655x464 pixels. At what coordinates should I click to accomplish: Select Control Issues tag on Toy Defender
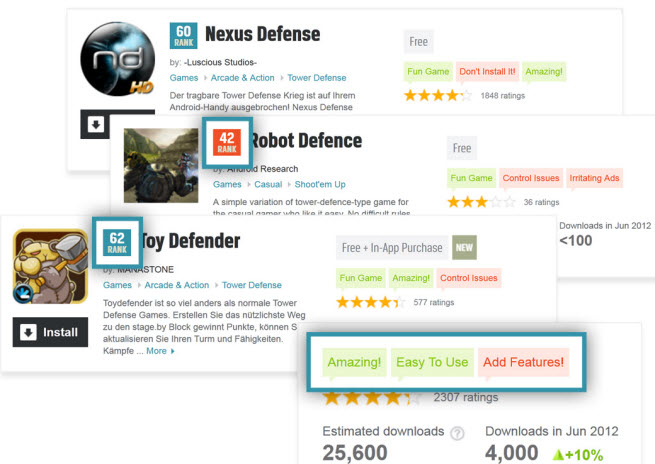pyautogui.click(x=469, y=278)
